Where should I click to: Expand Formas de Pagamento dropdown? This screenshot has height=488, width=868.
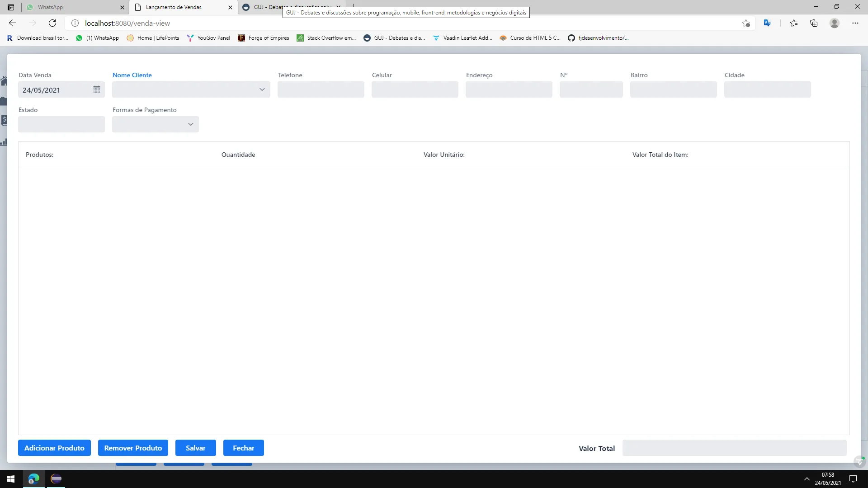point(190,124)
